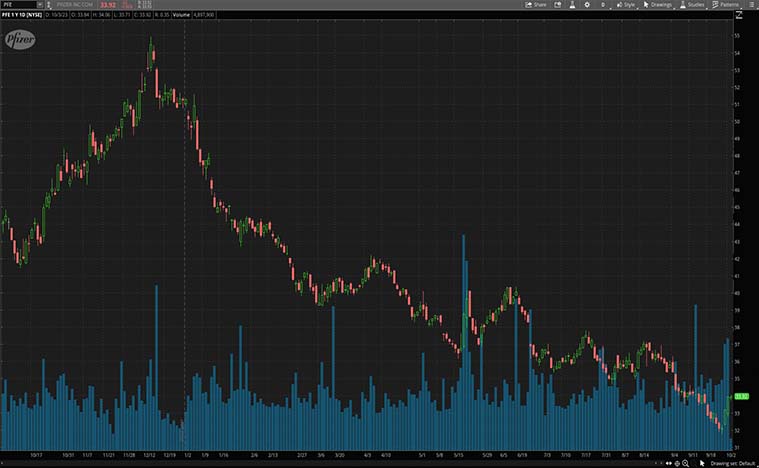The image size is (759, 468).
Task: Open the Style menu
Action: point(625,4)
